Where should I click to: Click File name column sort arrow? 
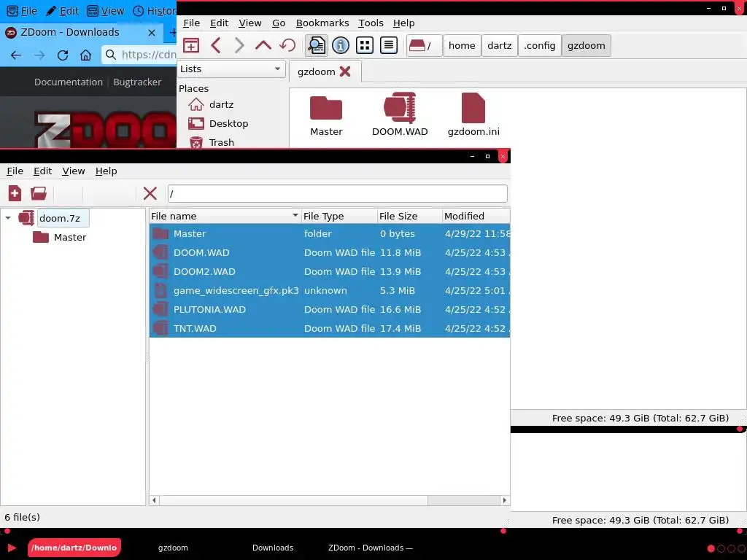pyautogui.click(x=295, y=216)
